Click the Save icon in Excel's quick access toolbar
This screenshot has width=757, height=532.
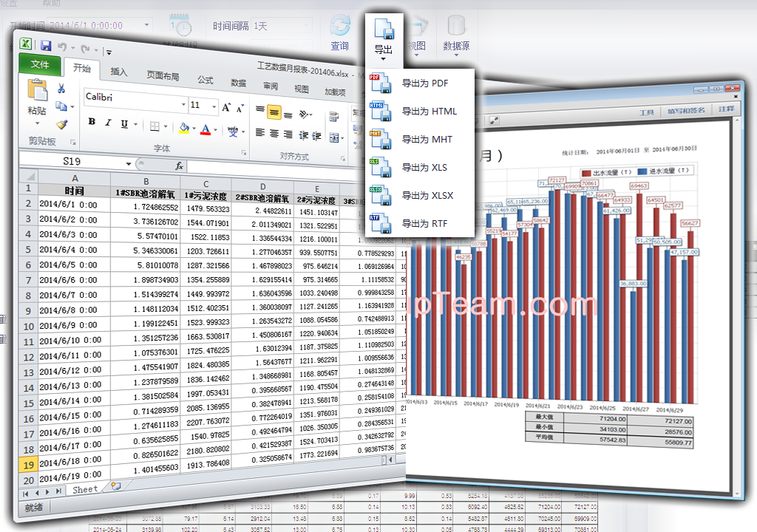tap(46, 46)
